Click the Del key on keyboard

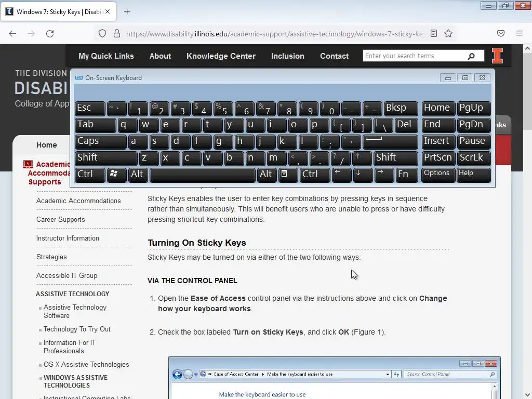406,125
